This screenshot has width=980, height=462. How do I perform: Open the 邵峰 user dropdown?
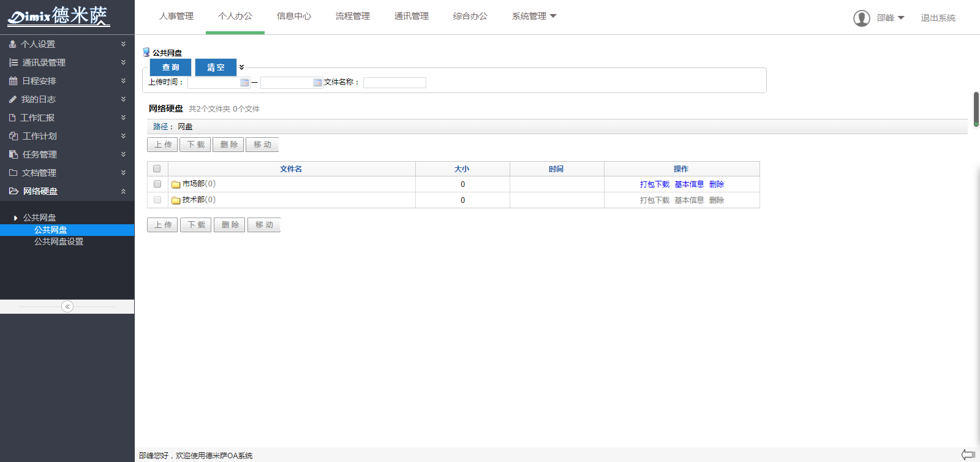[x=891, y=18]
